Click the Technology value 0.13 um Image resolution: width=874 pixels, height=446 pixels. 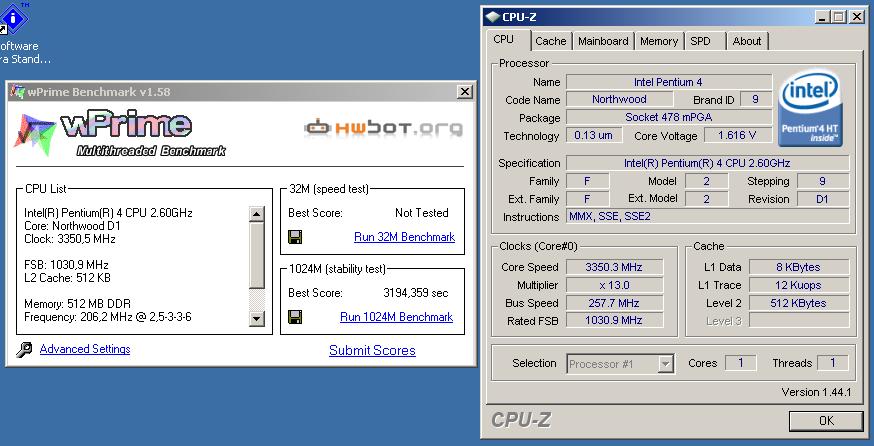[594, 135]
